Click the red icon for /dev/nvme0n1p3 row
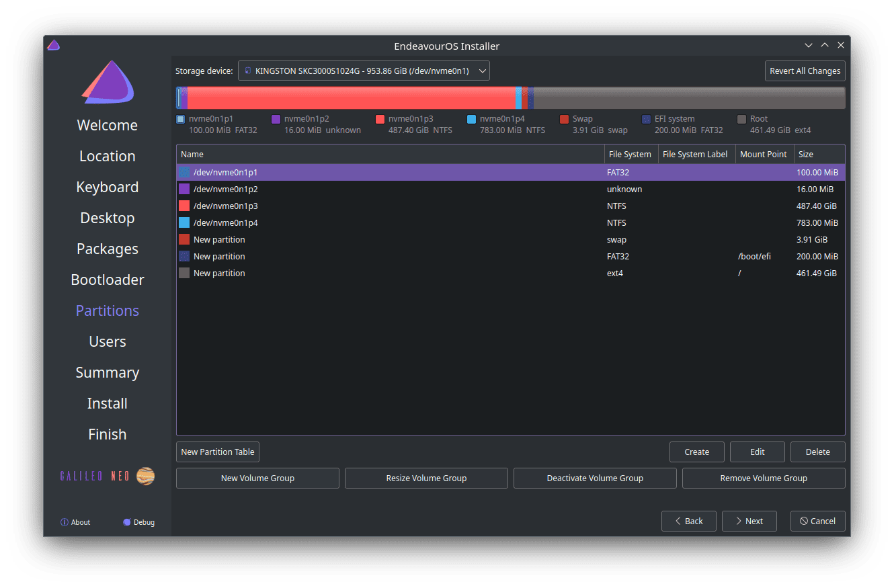The height and width of the screenshot is (588, 894). [184, 206]
